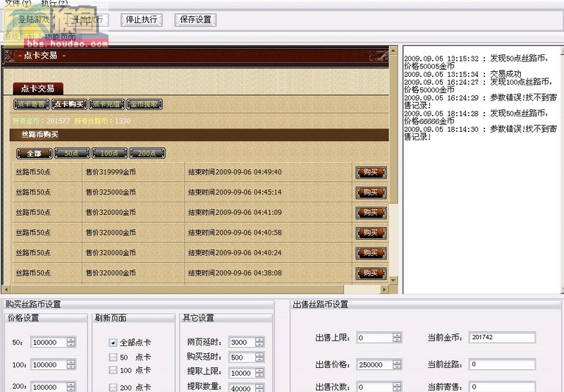The image size is (564, 392).
Task: Filter listings by 100点
Action: pos(109,154)
